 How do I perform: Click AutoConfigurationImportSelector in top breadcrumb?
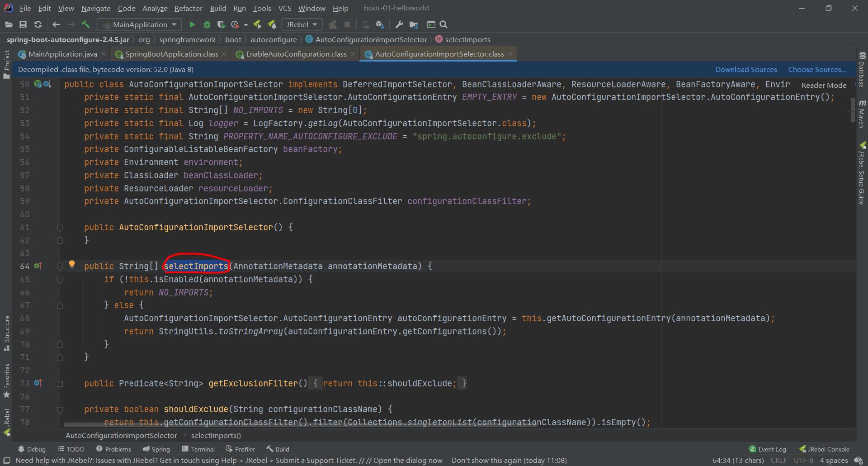pos(371,39)
